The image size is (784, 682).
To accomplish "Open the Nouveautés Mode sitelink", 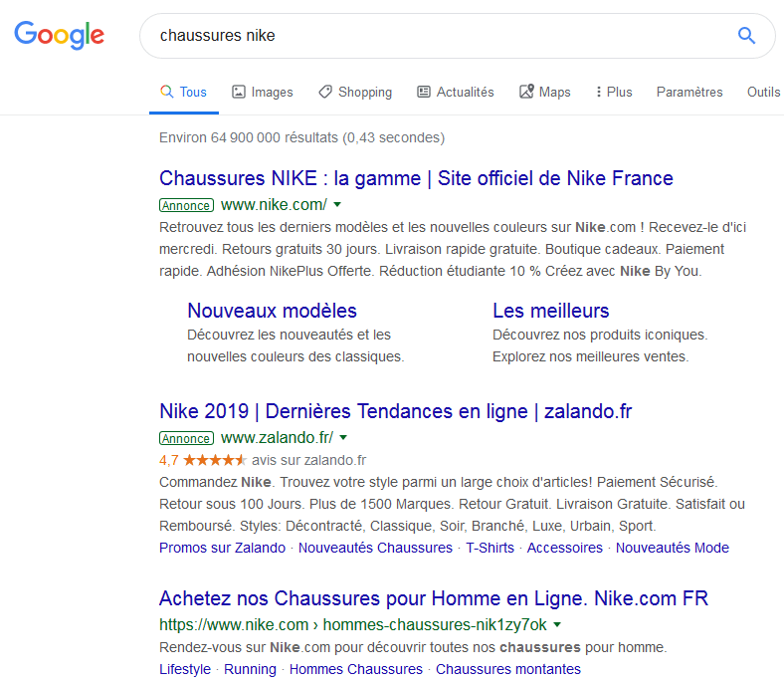I will tap(673, 548).
